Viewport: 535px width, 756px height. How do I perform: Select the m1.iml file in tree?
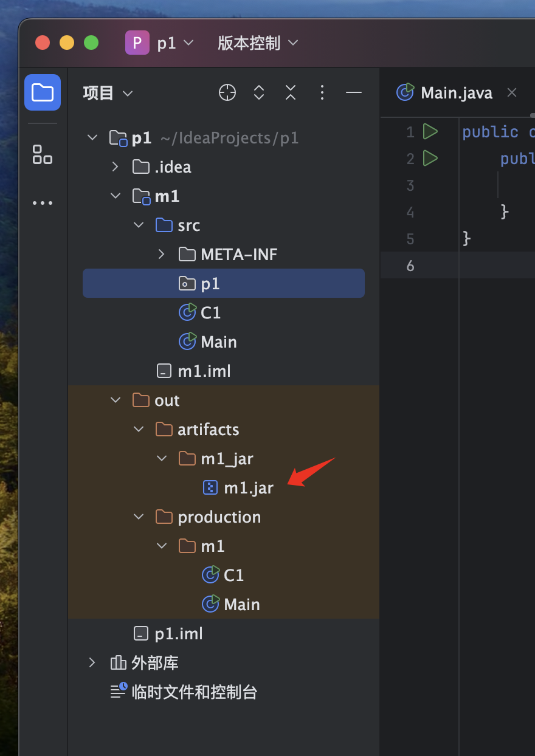(x=204, y=371)
